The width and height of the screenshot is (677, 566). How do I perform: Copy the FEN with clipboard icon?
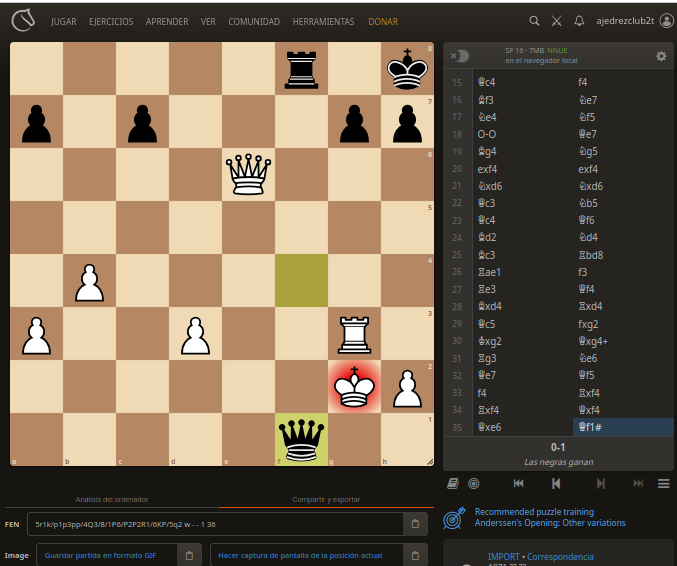(x=415, y=524)
